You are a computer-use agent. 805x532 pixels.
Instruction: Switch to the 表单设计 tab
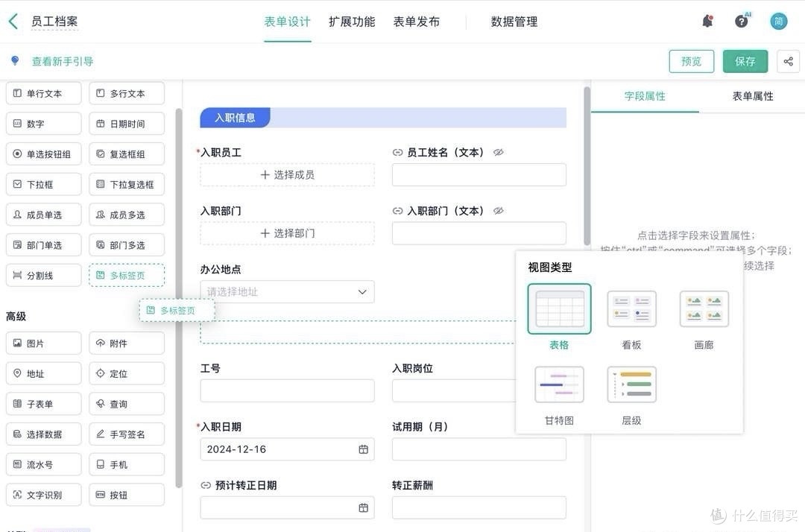pyautogui.click(x=287, y=22)
